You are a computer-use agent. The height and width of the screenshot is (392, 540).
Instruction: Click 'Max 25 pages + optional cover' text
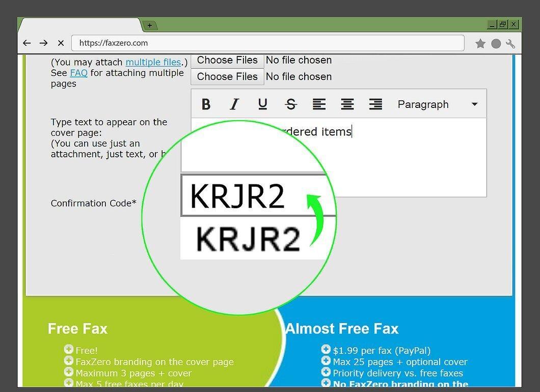pyautogui.click(x=400, y=362)
